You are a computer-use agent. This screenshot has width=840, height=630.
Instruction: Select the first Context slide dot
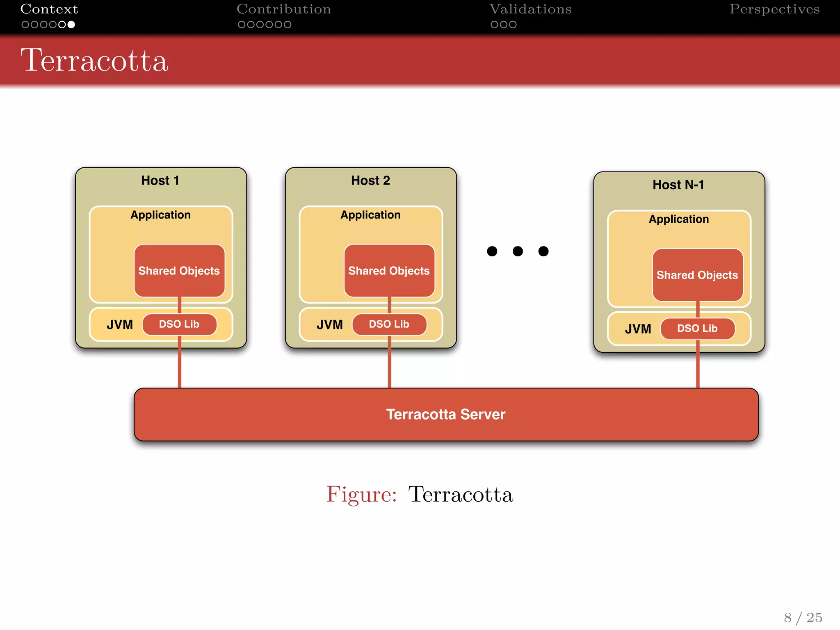point(25,25)
